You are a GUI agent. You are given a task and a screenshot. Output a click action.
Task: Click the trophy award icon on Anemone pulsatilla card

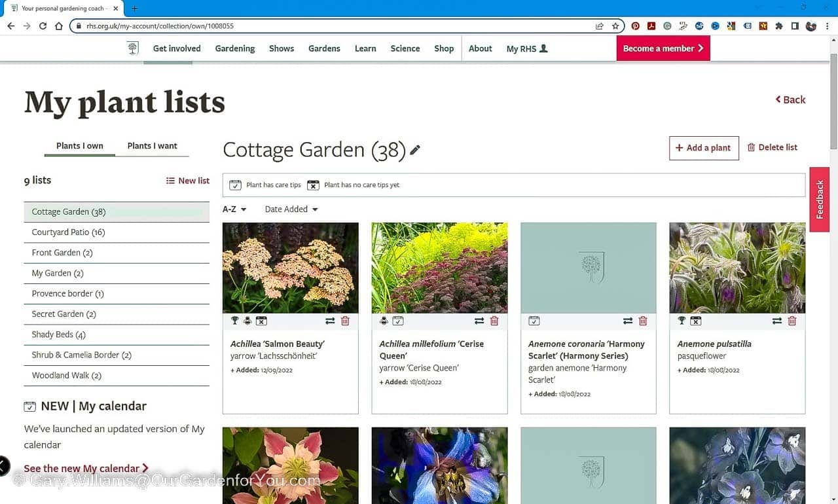[x=682, y=321]
